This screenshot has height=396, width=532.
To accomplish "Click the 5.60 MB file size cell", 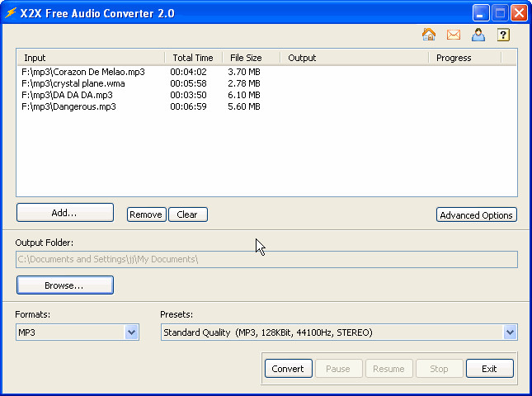I will pyautogui.click(x=244, y=106).
